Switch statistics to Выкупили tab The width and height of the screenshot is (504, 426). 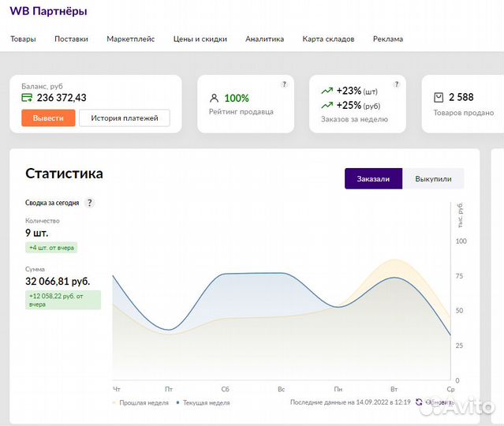point(433,178)
